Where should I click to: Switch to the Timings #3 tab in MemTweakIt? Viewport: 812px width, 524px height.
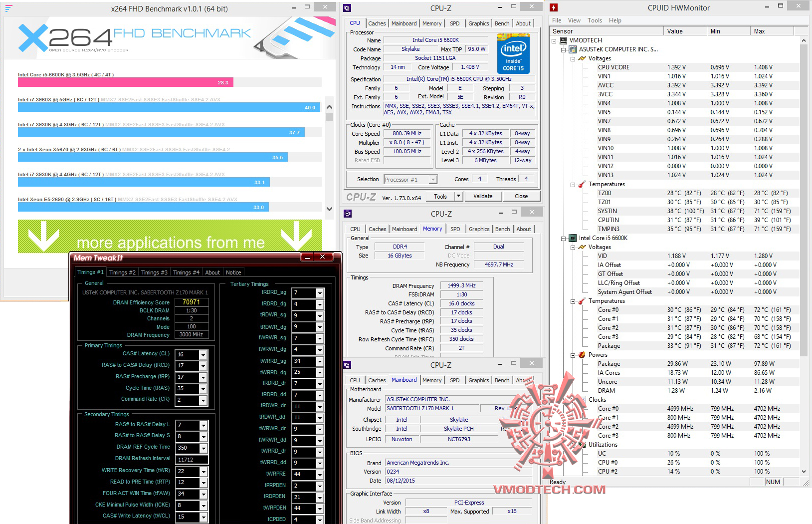pyautogui.click(x=154, y=272)
